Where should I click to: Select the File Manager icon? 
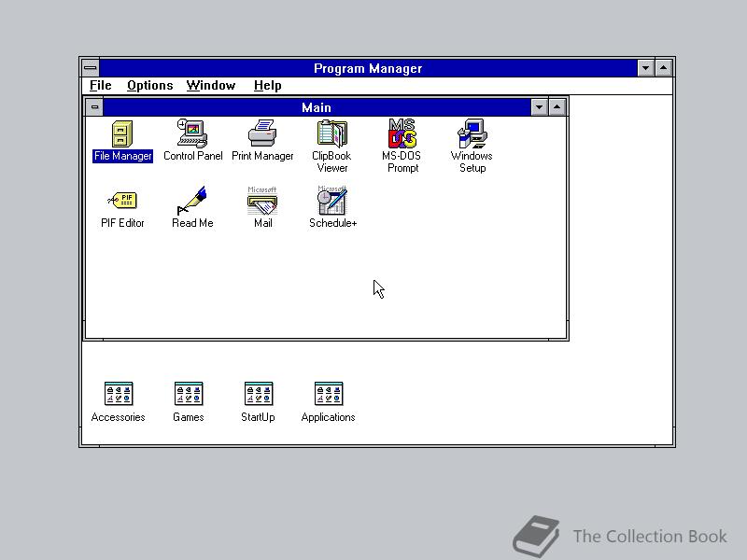point(122,133)
